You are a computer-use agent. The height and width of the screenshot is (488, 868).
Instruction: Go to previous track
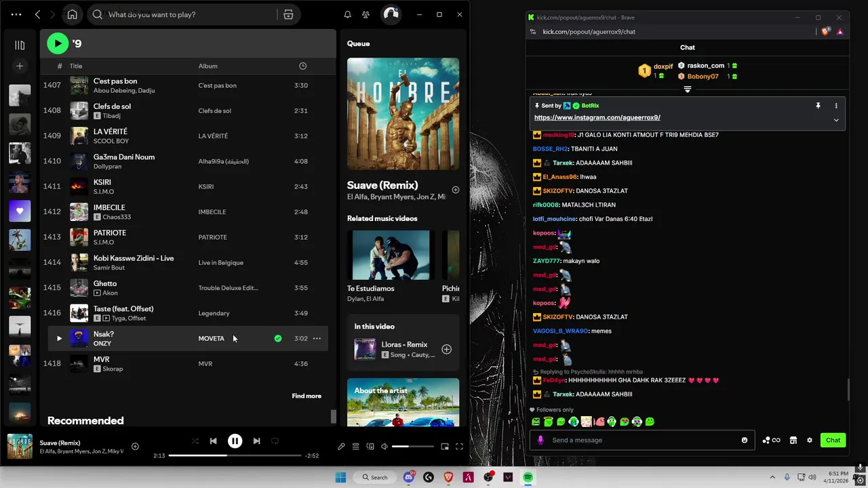(213, 441)
